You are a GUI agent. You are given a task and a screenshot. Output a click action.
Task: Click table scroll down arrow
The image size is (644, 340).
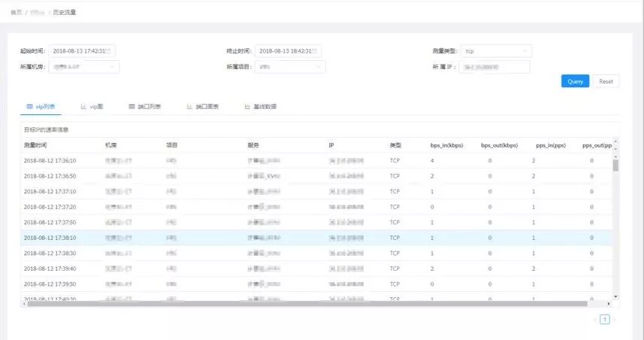(x=615, y=296)
